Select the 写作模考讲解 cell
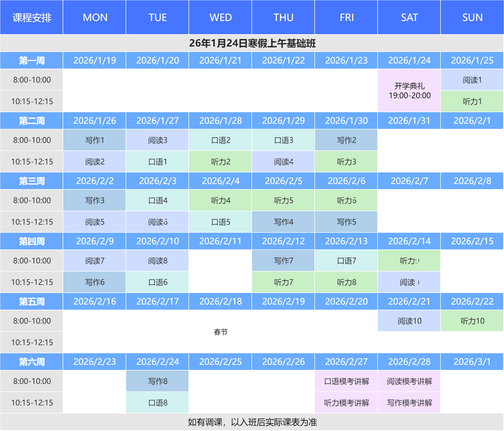 click(x=409, y=403)
